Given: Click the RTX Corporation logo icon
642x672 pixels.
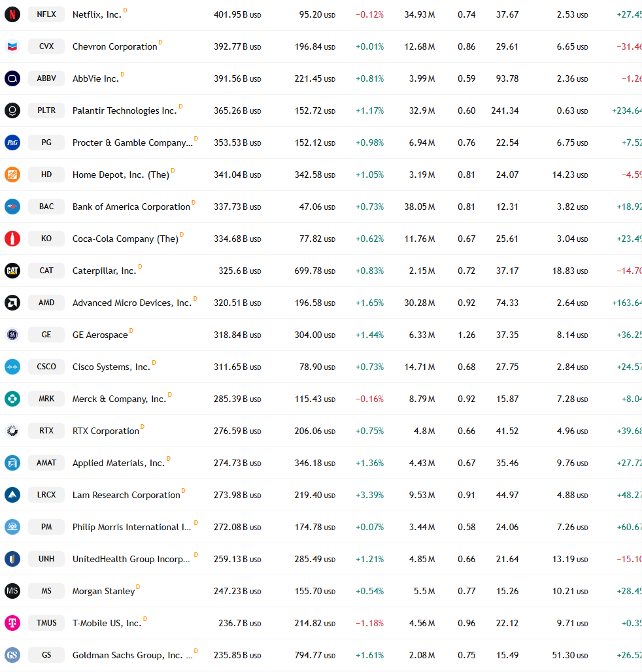Looking at the screenshot, I should coord(12,431).
